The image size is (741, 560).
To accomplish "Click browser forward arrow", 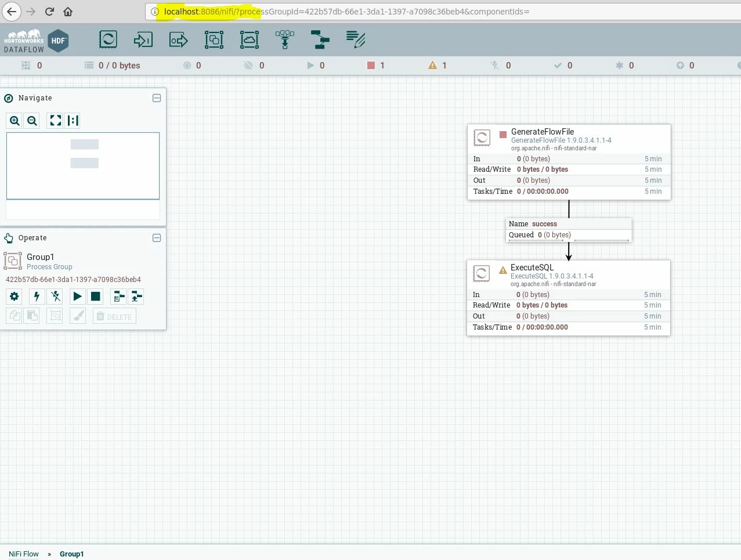I will [x=31, y=12].
